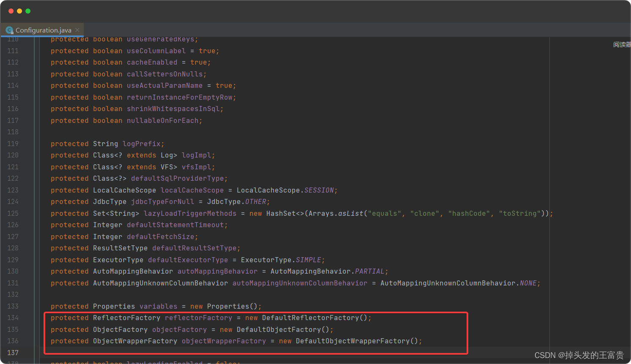Click the nullableOnForEach field
The width and height of the screenshot is (631, 364).
click(x=163, y=120)
